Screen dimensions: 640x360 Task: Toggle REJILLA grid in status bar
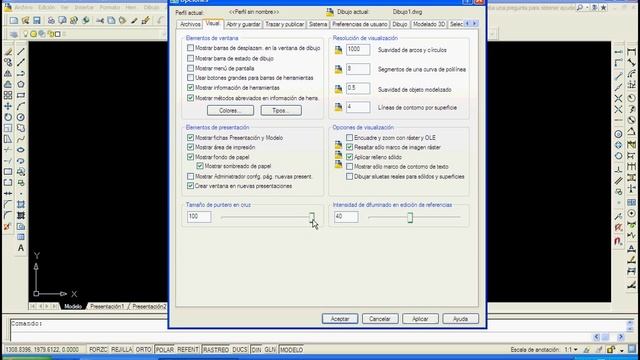coord(121,350)
